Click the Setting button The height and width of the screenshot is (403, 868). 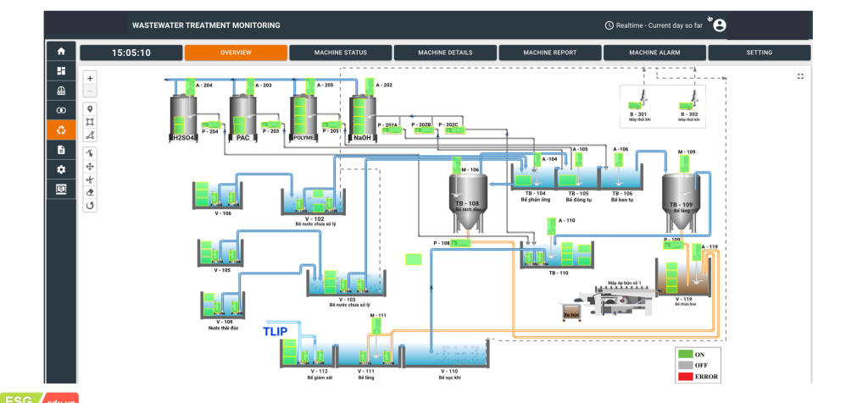759,52
